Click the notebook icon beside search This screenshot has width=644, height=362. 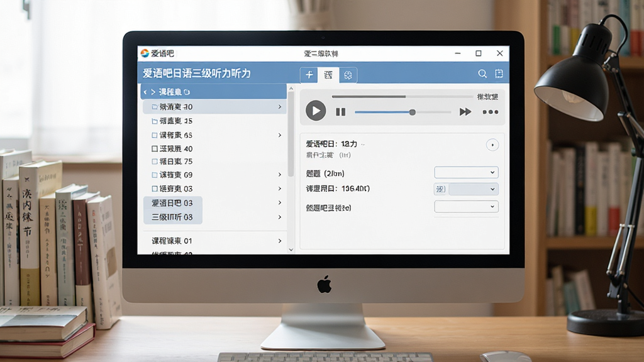(x=499, y=74)
